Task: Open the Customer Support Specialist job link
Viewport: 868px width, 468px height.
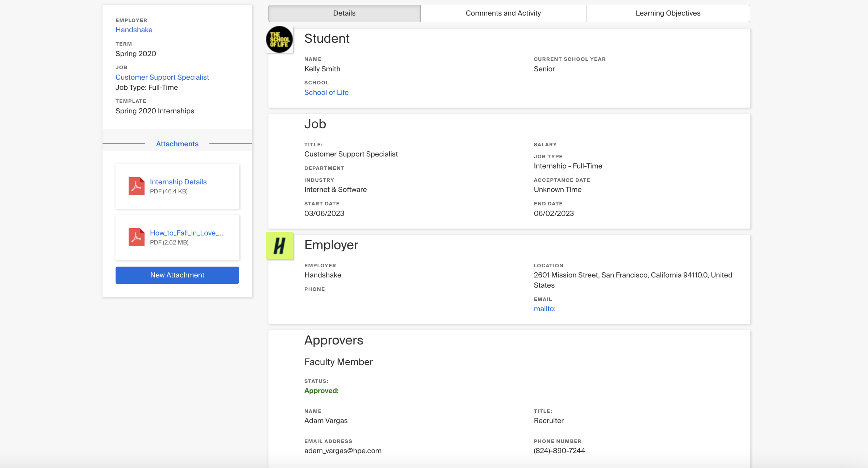Action: tap(162, 77)
